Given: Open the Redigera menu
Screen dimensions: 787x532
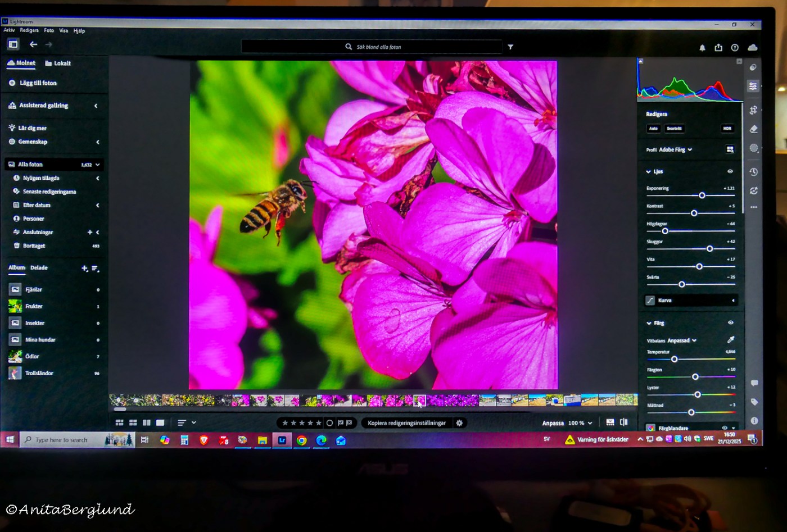Looking at the screenshot, I should click(29, 30).
